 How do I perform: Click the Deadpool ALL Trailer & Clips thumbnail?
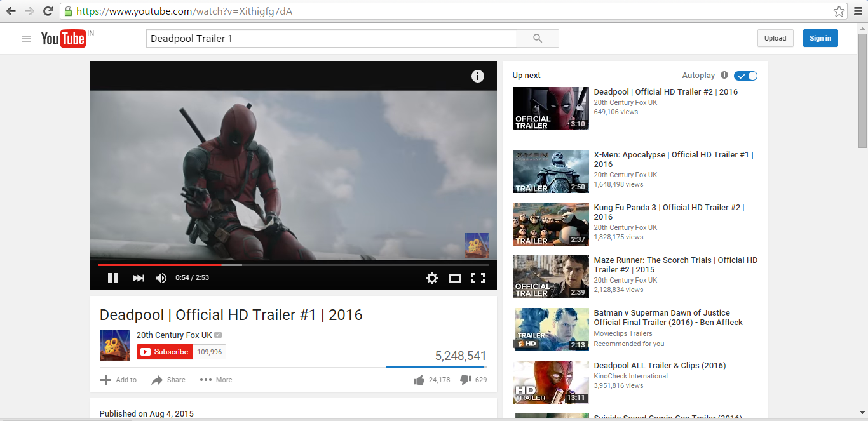550,382
